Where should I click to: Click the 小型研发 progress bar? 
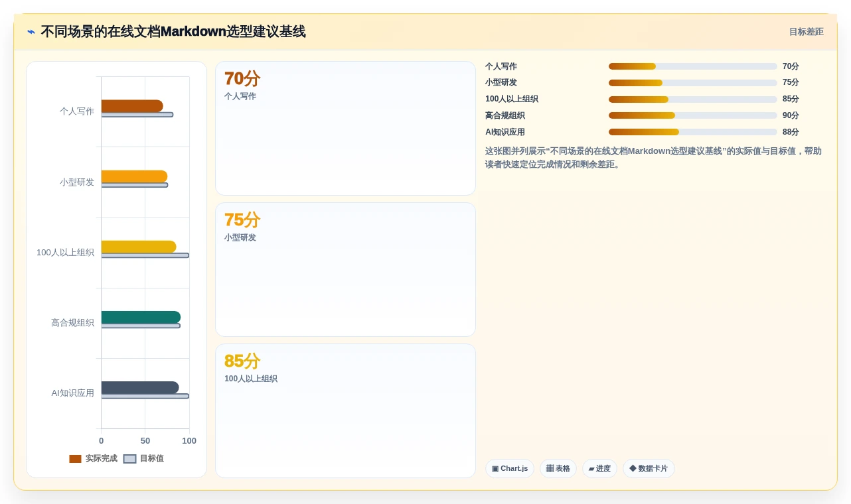click(x=692, y=83)
